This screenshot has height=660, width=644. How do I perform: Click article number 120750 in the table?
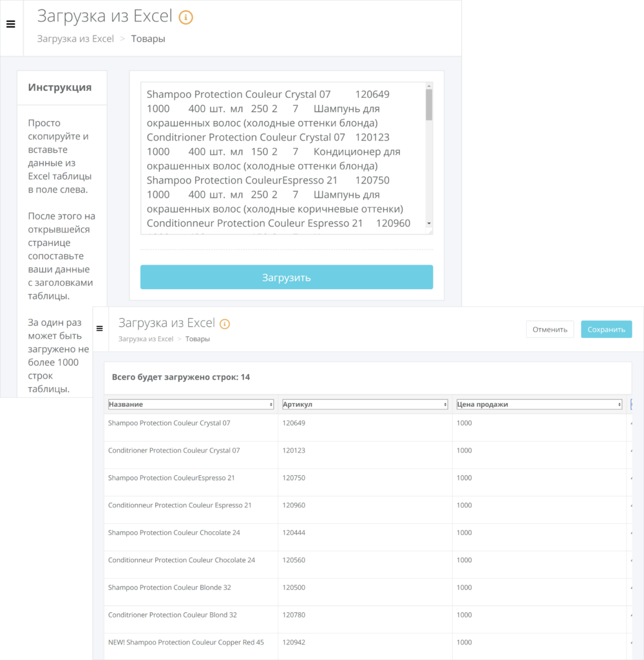[294, 478]
